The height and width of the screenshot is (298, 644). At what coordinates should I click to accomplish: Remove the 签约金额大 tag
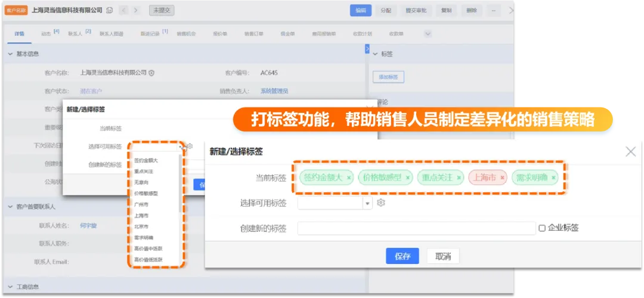(349, 178)
